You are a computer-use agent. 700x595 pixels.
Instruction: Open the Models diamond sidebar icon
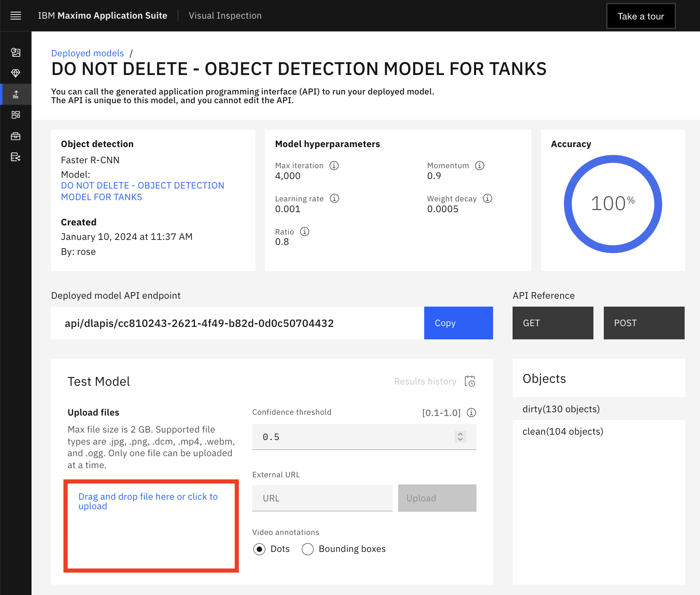(x=16, y=73)
